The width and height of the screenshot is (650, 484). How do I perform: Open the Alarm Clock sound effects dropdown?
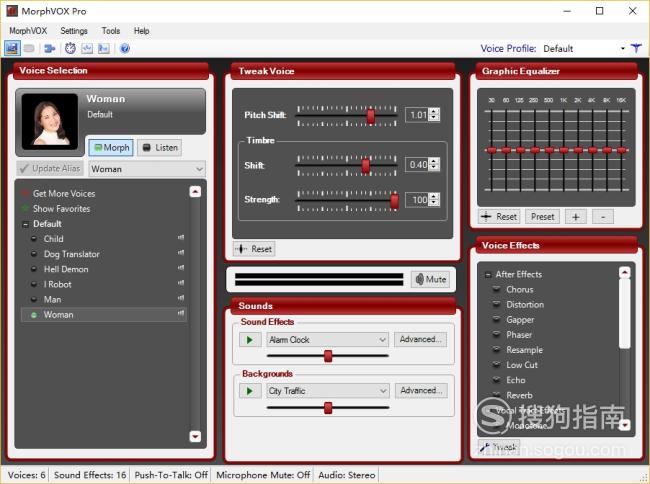[x=327, y=340]
